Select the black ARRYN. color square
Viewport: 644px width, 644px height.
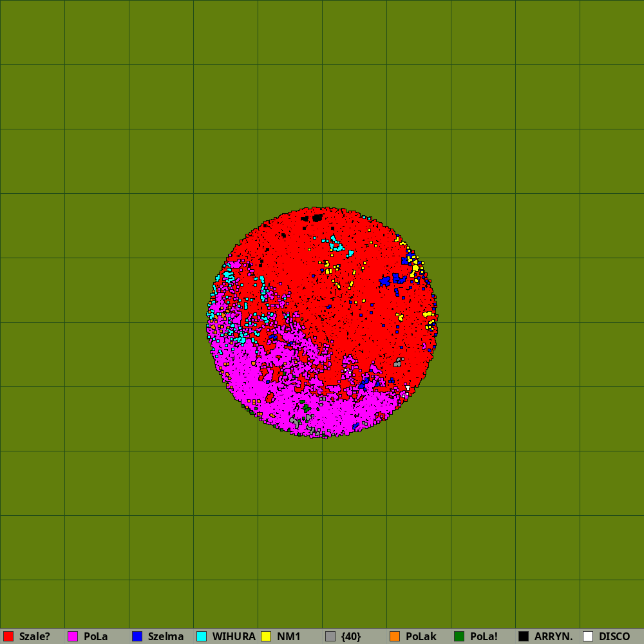[x=524, y=636]
